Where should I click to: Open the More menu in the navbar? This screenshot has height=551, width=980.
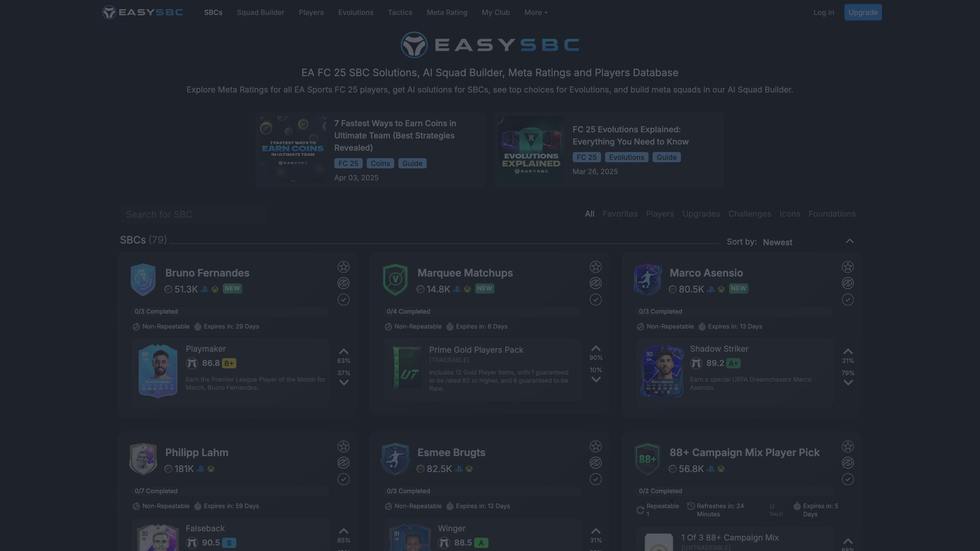point(536,12)
